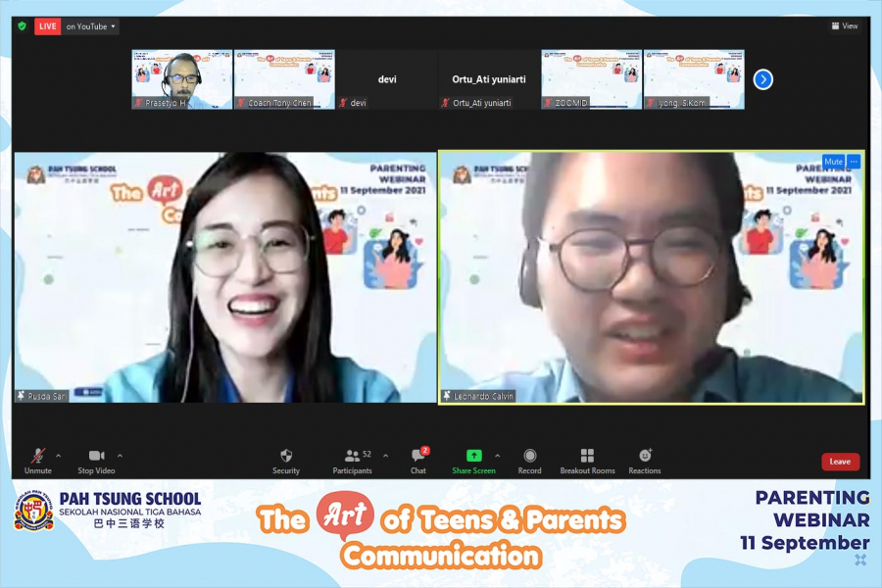This screenshot has height=588, width=882.
Task: Click the green encryption shield icon
Action: coord(22,26)
